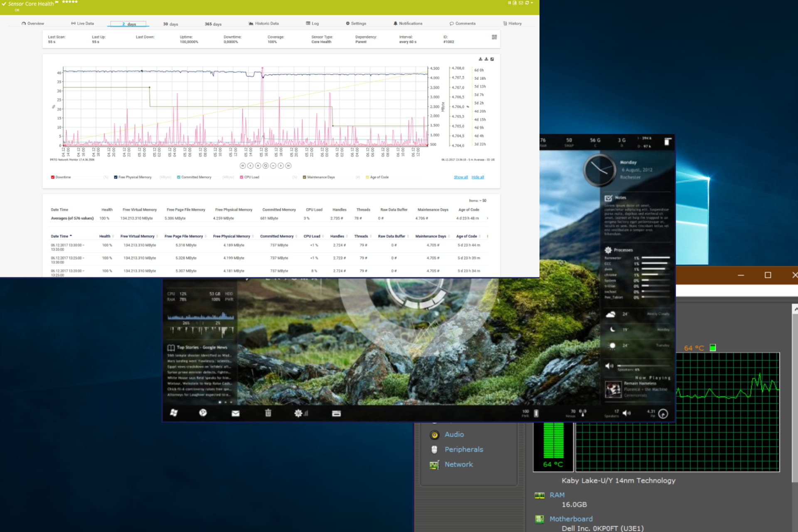Open the Comments tab
798x532 pixels.
[x=462, y=23]
